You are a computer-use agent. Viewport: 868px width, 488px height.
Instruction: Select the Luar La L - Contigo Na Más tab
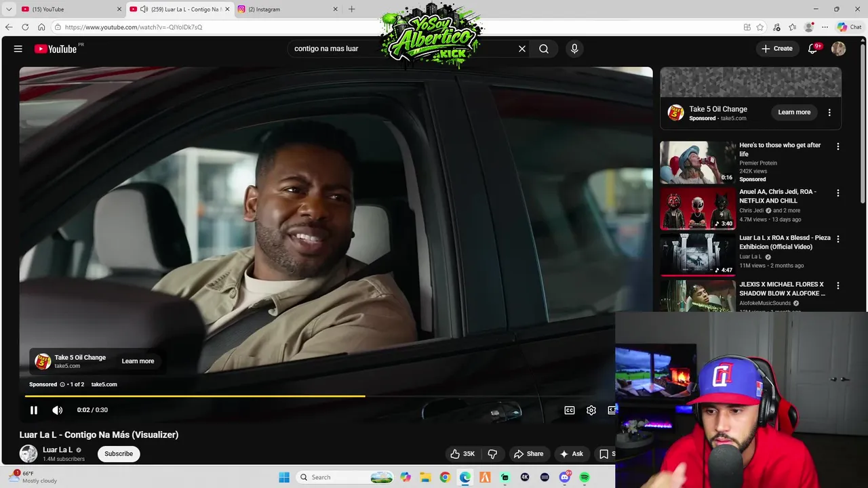(x=180, y=9)
